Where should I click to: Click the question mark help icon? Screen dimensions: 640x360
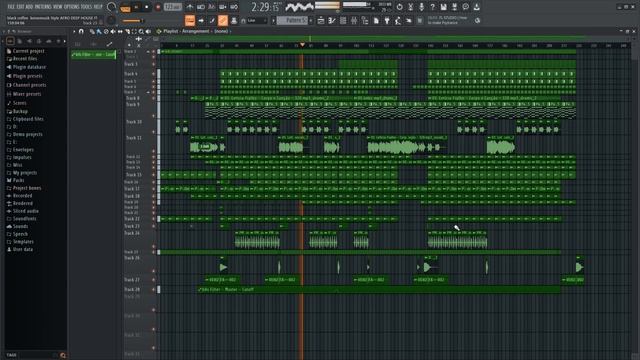coord(433,7)
